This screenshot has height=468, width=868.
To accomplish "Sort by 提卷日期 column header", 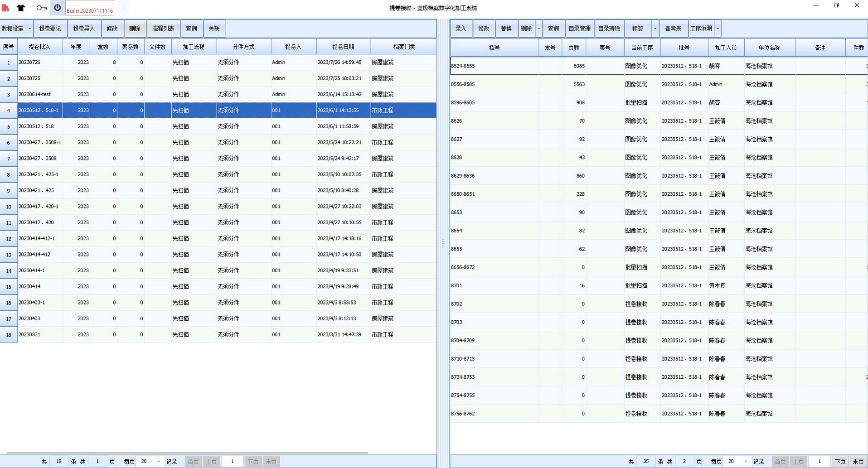I will (343, 47).
